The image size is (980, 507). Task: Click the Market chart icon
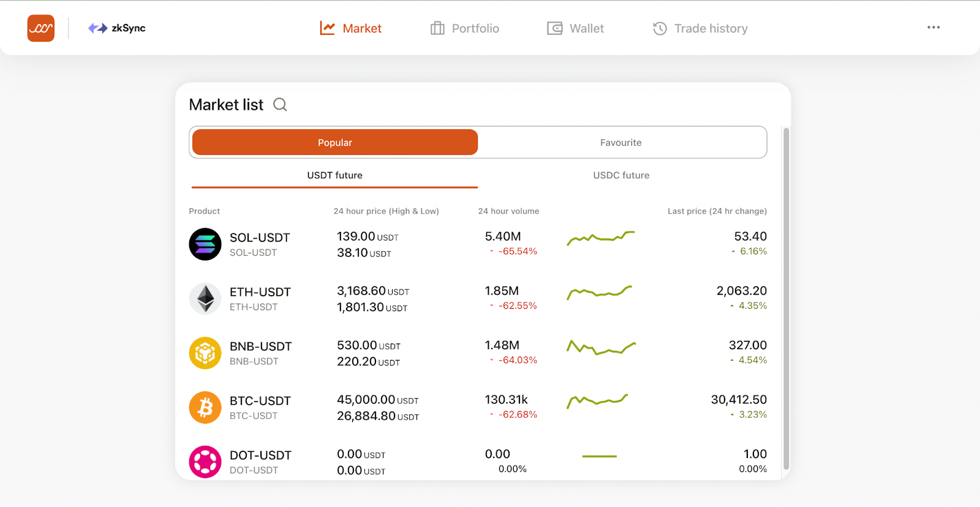[x=328, y=28]
